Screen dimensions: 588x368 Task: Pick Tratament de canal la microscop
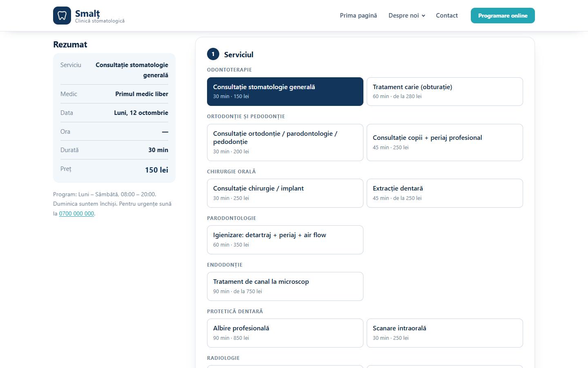click(x=285, y=286)
